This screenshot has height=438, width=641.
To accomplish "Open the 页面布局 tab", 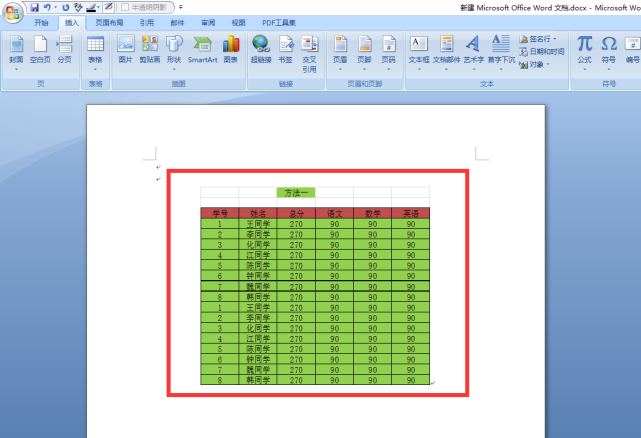I will [109, 23].
